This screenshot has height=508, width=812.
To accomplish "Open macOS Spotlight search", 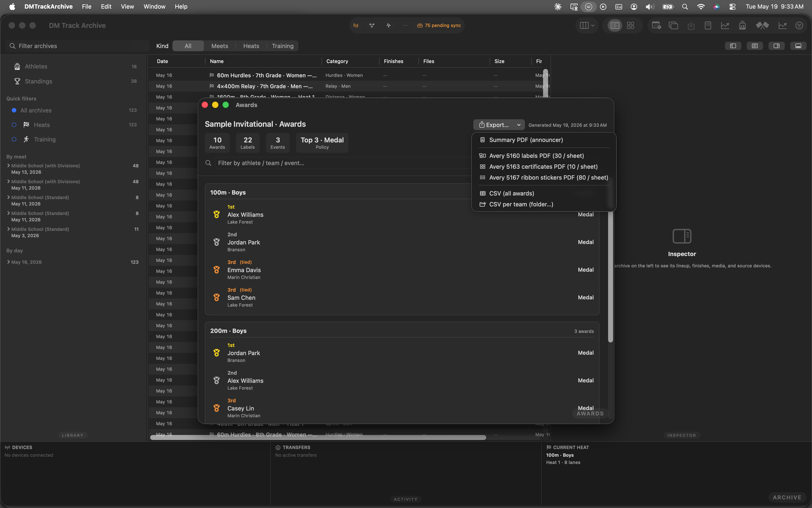I will click(x=685, y=7).
